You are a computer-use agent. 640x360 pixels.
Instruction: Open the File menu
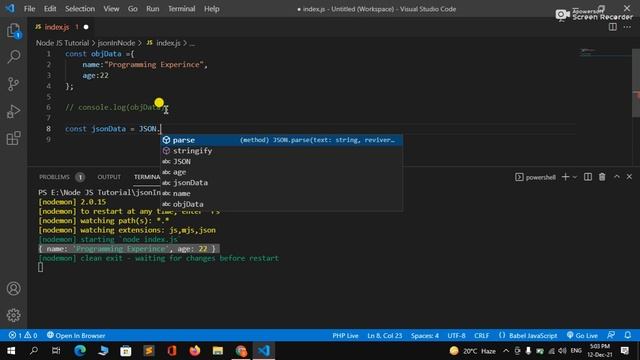(x=29, y=9)
